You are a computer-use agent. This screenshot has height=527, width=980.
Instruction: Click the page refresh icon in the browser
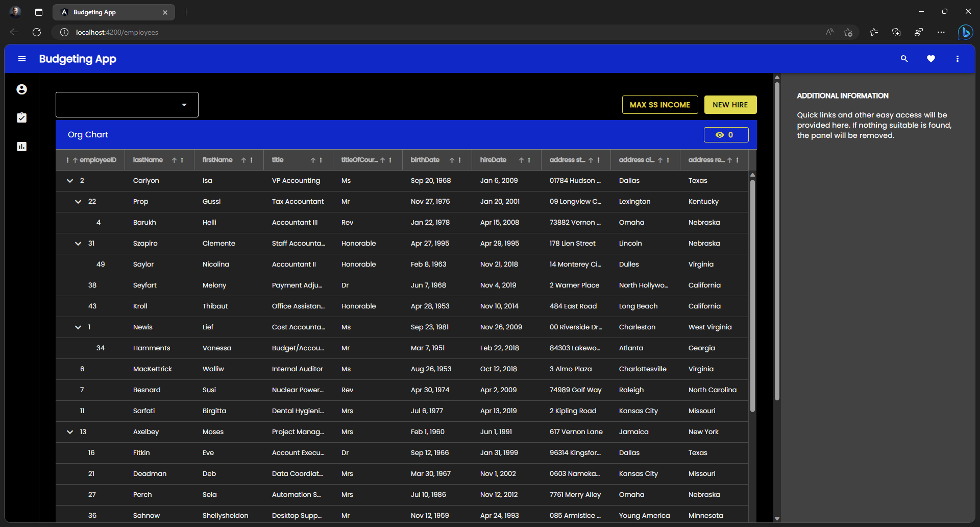[36, 32]
